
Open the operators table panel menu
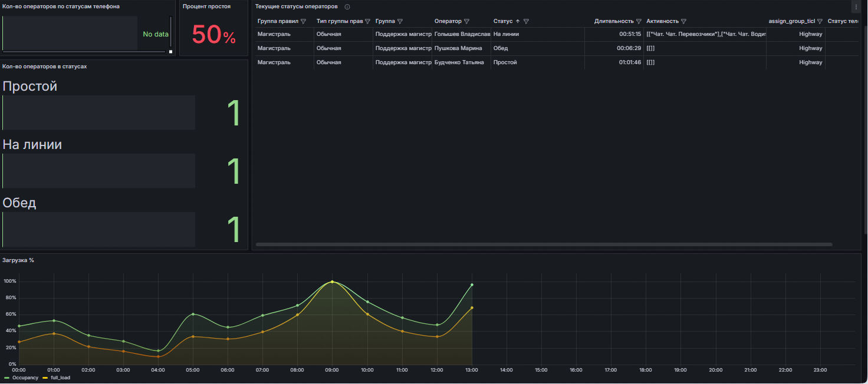click(x=856, y=7)
